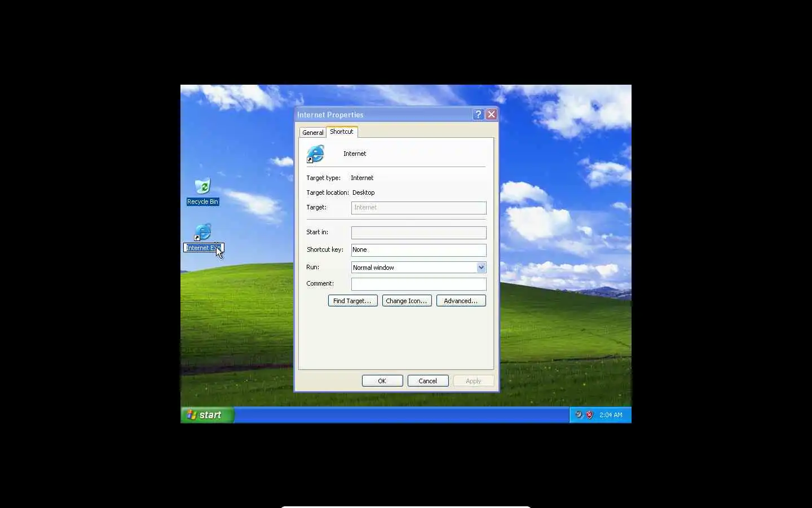Open Advanced shortcut options
The image size is (812, 508).
point(461,301)
